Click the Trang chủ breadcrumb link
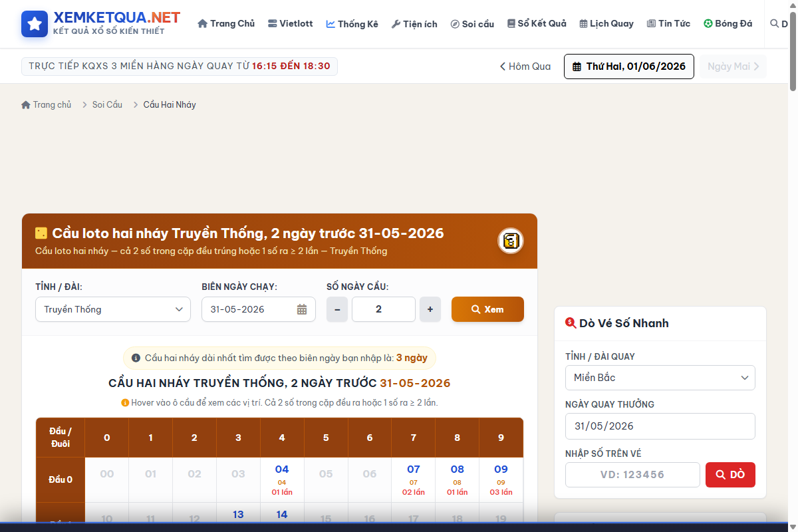This screenshot has width=798, height=532. (x=47, y=105)
